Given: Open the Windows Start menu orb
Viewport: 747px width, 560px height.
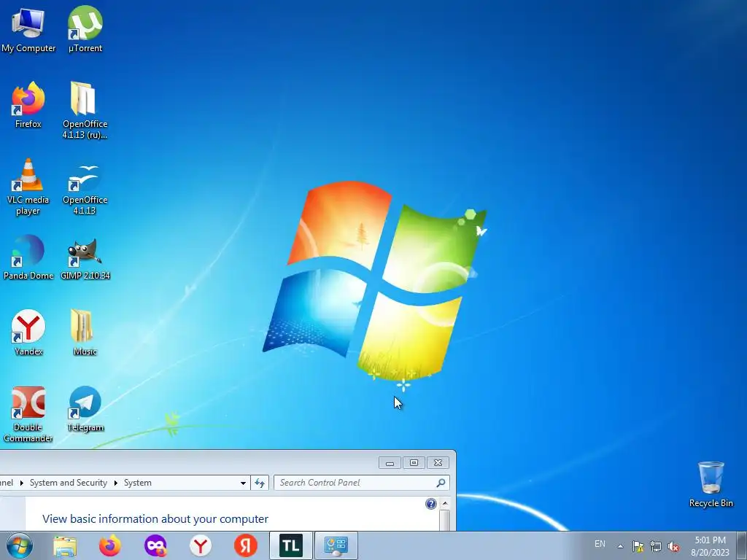Looking at the screenshot, I should coord(20,545).
